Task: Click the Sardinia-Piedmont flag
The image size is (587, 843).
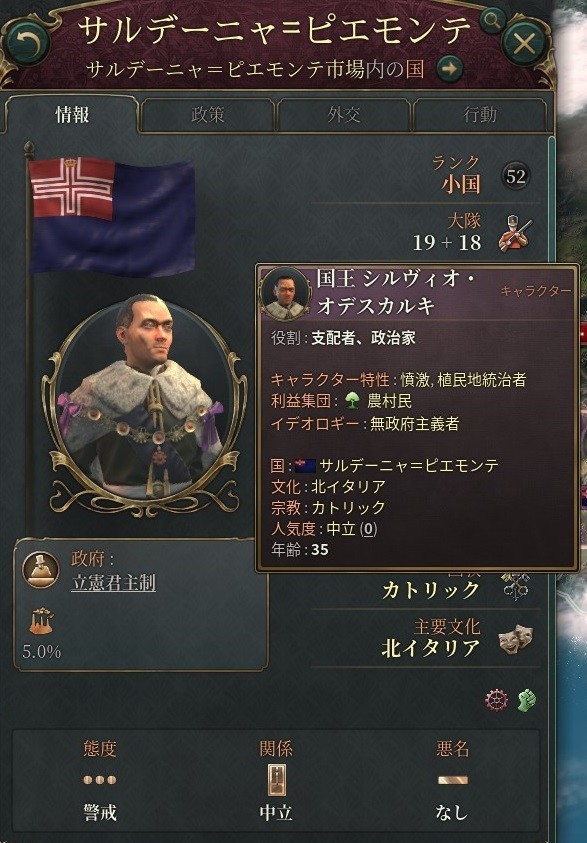Action: pos(112,216)
